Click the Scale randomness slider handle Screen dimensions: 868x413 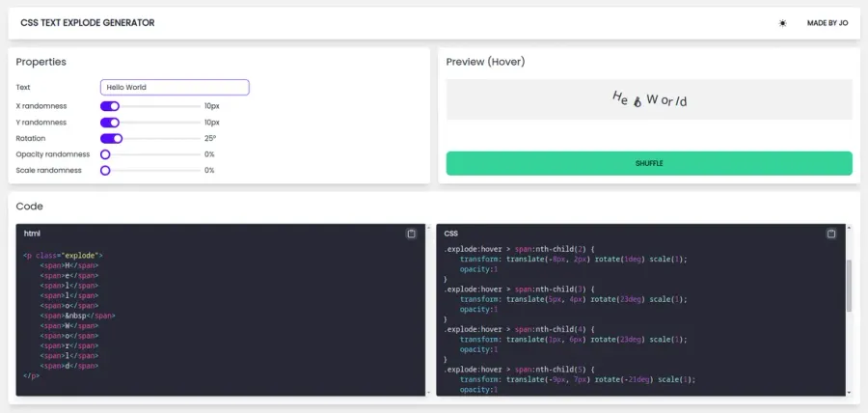[105, 171]
